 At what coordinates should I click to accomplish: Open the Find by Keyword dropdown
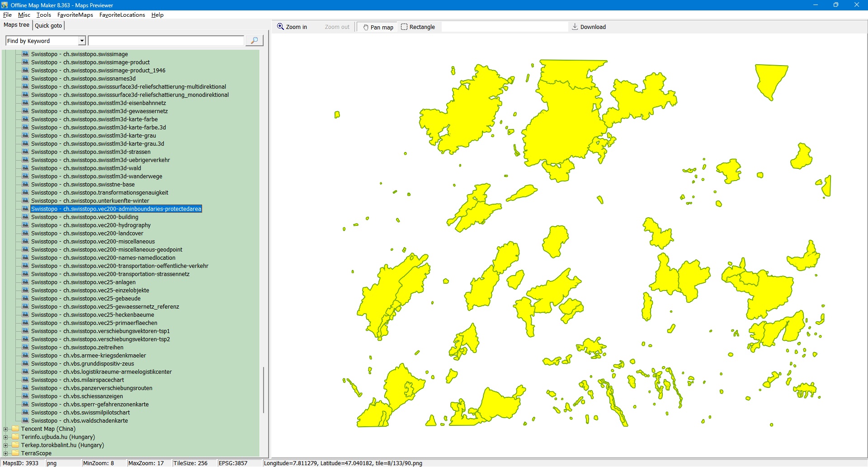[82, 41]
